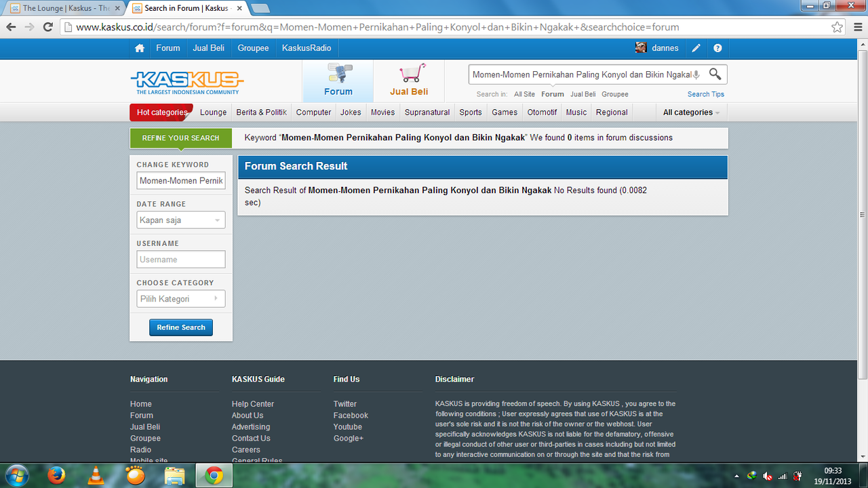Open Groupee in the top blue menu

(254, 48)
